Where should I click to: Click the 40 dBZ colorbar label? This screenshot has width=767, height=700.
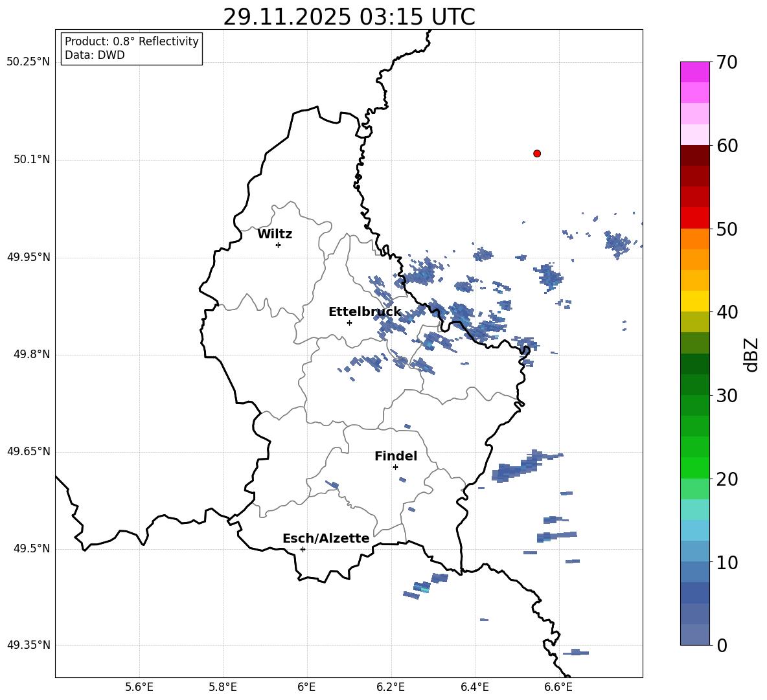[727, 312]
